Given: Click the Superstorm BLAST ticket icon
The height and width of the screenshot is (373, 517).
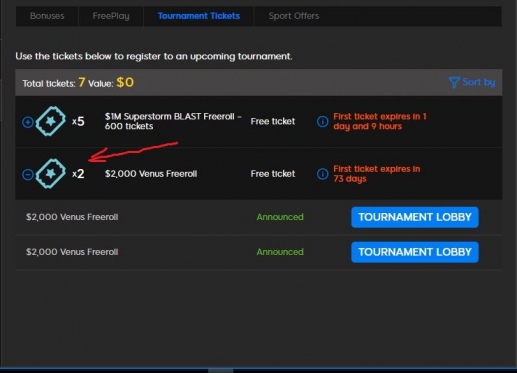Looking at the screenshot, I should [51, 121].
